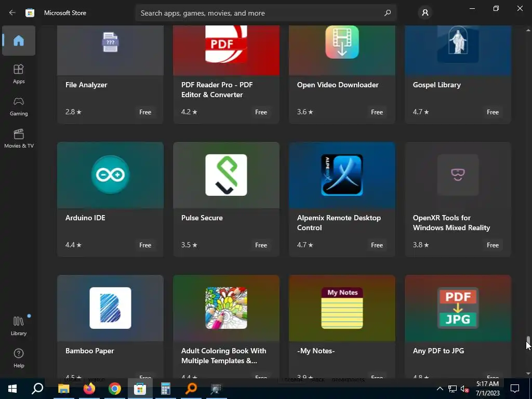532x399 pixels.
Task: Click OpenXR Tools for Windows title
Action: point(451,222)
